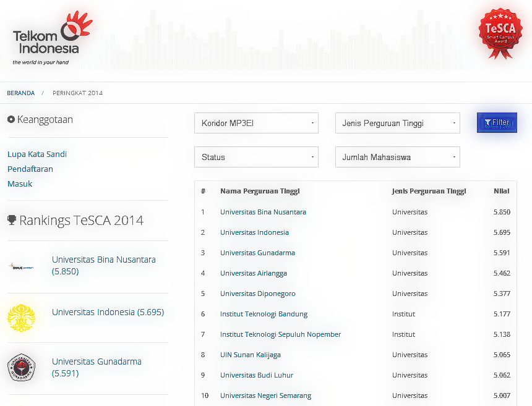This screenshot has height=406, width=532.
Task: Open Universitas Bina Nusantara in ranking table
Action: pos(263,212)
